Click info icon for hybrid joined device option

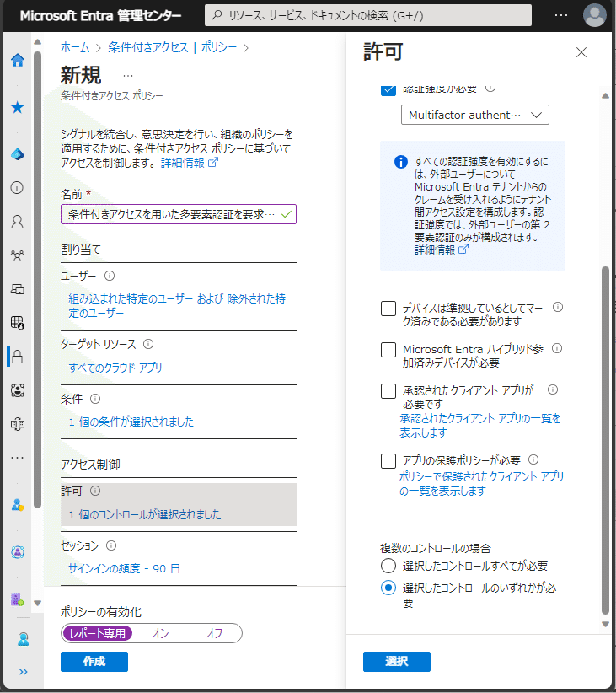pyautogui.click(x=557, y=348)
